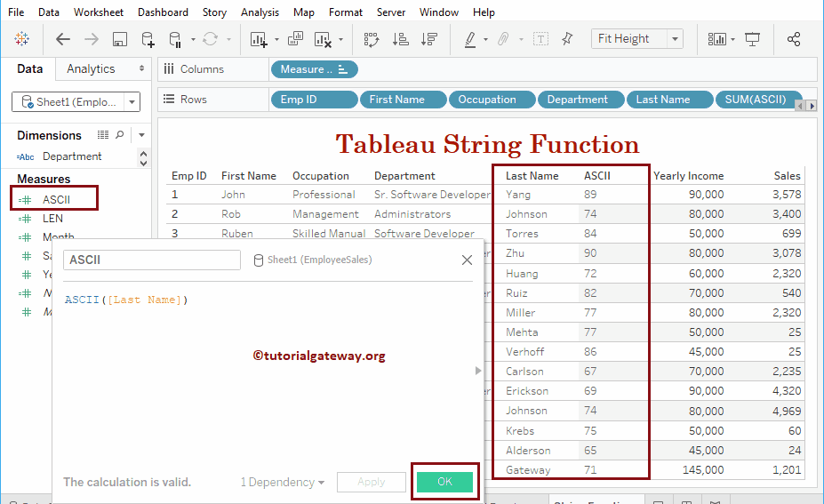Click the Tableau logo start page icon
The height and width of the screenshot is (504, 824).
pos(22,38)
